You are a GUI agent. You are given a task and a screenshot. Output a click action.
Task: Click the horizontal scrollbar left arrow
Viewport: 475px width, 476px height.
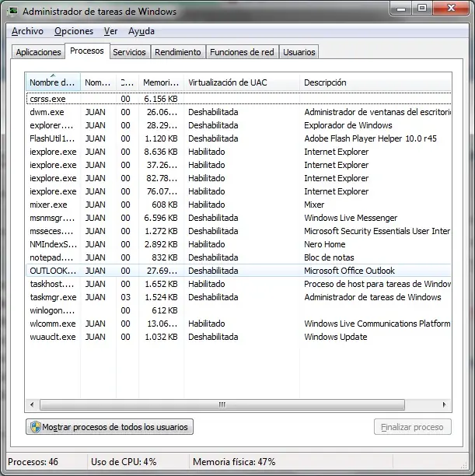point(32,404)
